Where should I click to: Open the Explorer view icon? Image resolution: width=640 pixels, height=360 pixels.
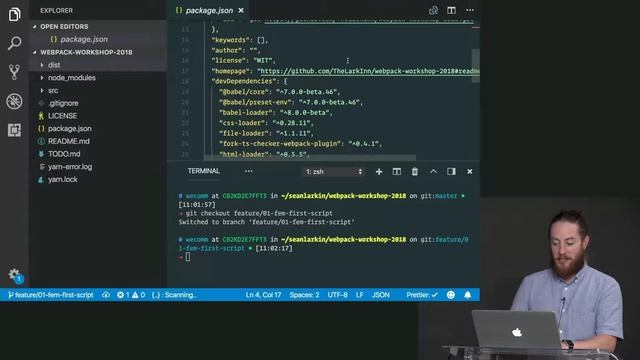pyautogui.click(x=14, y=15)
